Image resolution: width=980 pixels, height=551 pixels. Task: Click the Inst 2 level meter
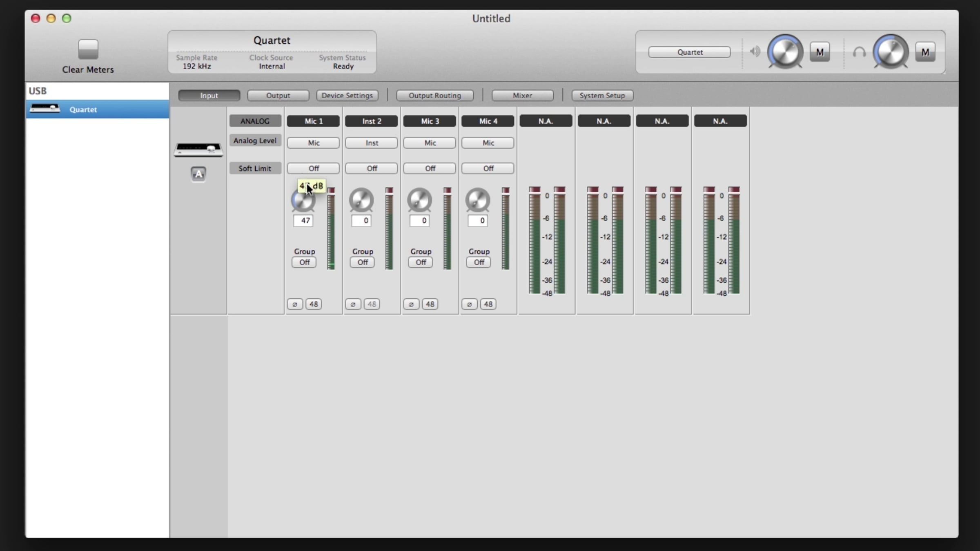tap(389, 229)
